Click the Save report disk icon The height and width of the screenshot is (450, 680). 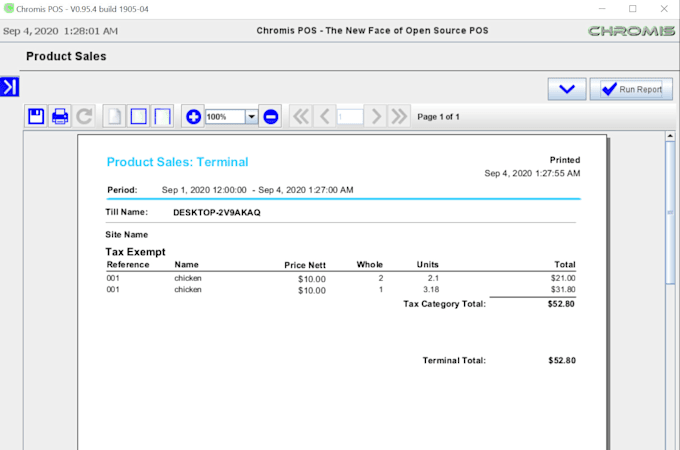pos(36,116)
